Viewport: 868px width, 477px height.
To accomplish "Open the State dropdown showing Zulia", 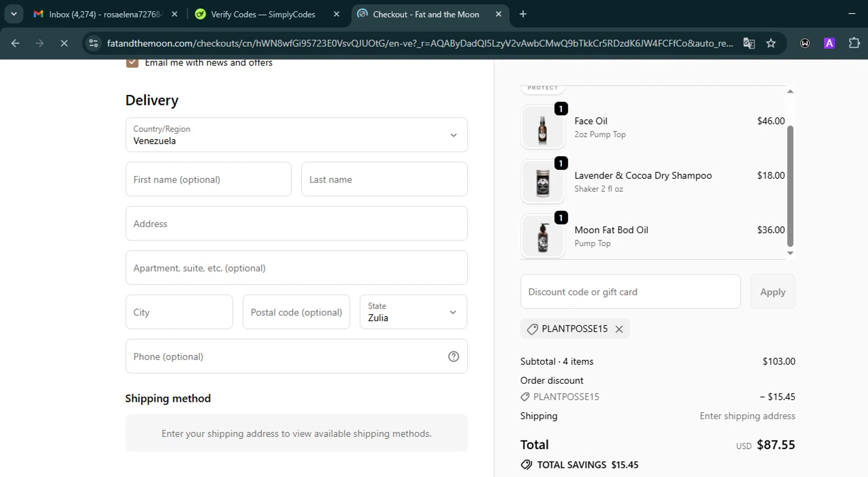I will click(413, 312).
